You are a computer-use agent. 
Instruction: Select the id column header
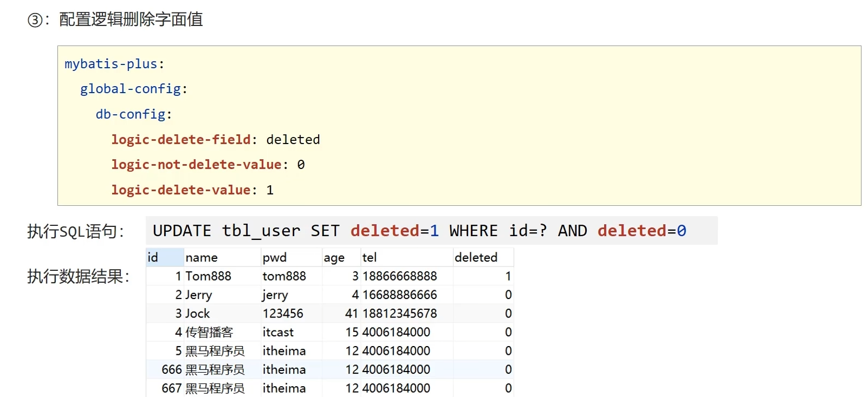165,257
